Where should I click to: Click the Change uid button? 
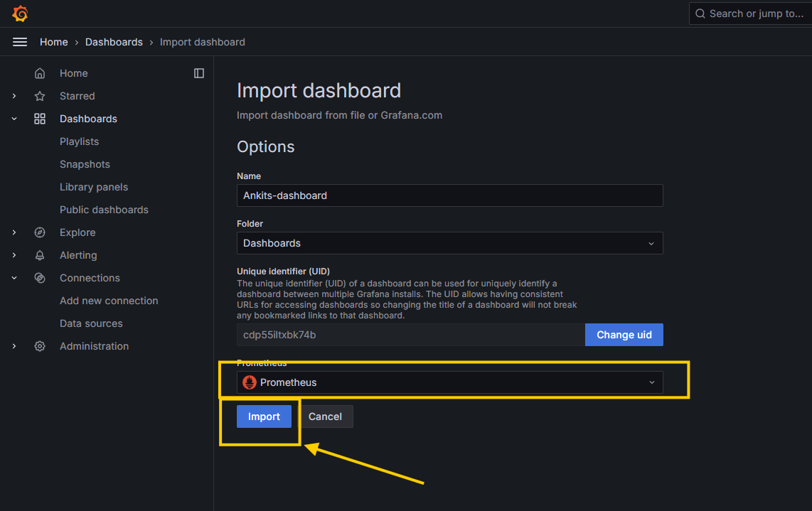[x=624, y=335]
